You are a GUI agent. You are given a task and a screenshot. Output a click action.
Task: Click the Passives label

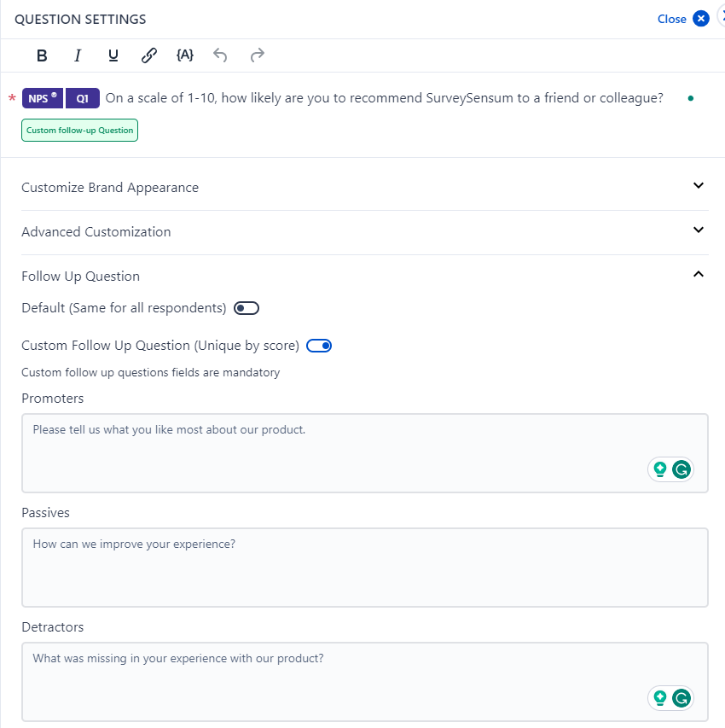coord(45,513)
